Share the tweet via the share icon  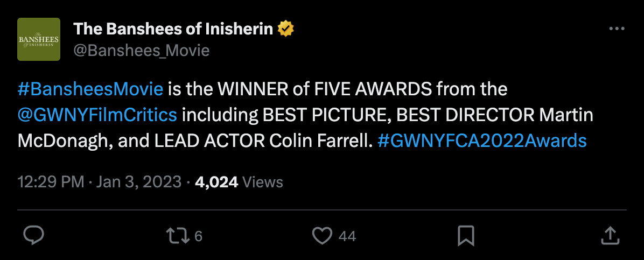click(609, 235)
